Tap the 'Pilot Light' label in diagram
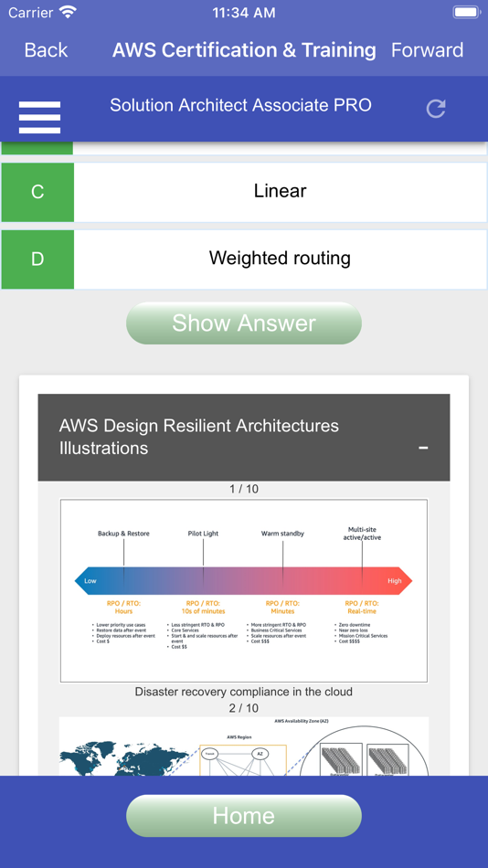Viewport: 488px width, 868px height. tap(203, 534)
